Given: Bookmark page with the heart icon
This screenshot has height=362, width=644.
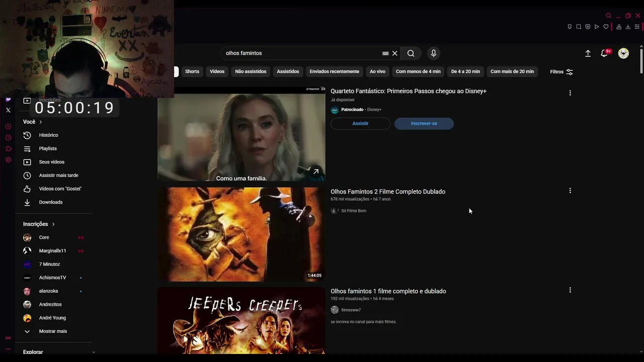Looking at the screenshot, I should [606, 27].
